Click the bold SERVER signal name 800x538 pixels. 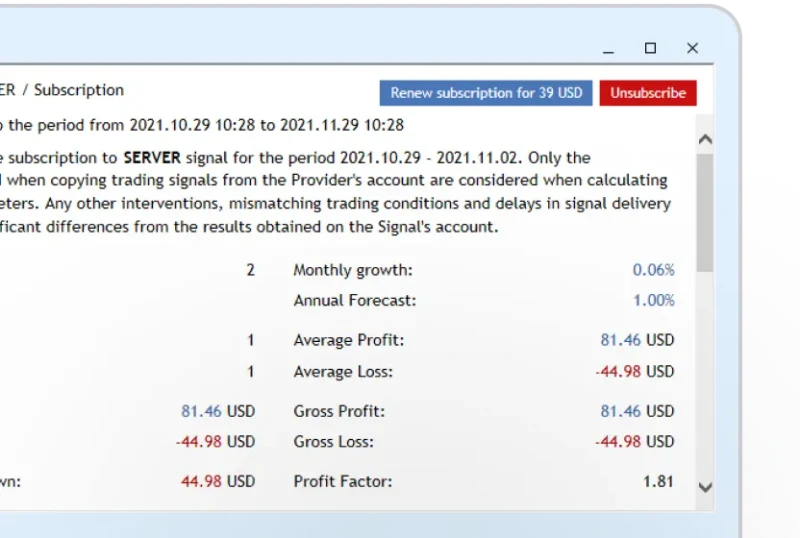coord(152,158)
